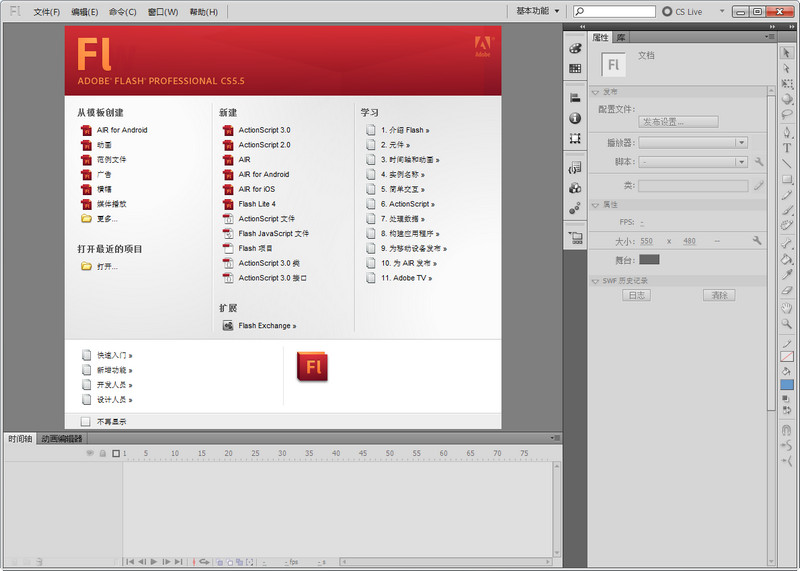This screenshot has height=571, width=800.
Task: Open the Info panel icon
Action: click(575, 118)
